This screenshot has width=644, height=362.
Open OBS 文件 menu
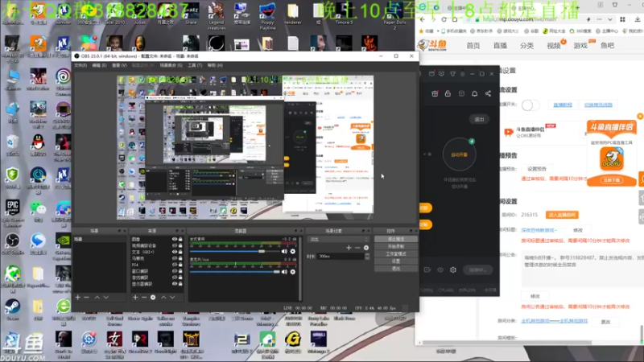pyautogui.click(x=80, y=65)
